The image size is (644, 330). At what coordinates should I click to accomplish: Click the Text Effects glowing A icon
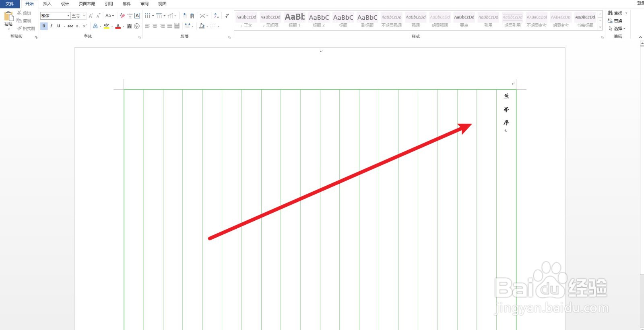[x=95, y=26]
